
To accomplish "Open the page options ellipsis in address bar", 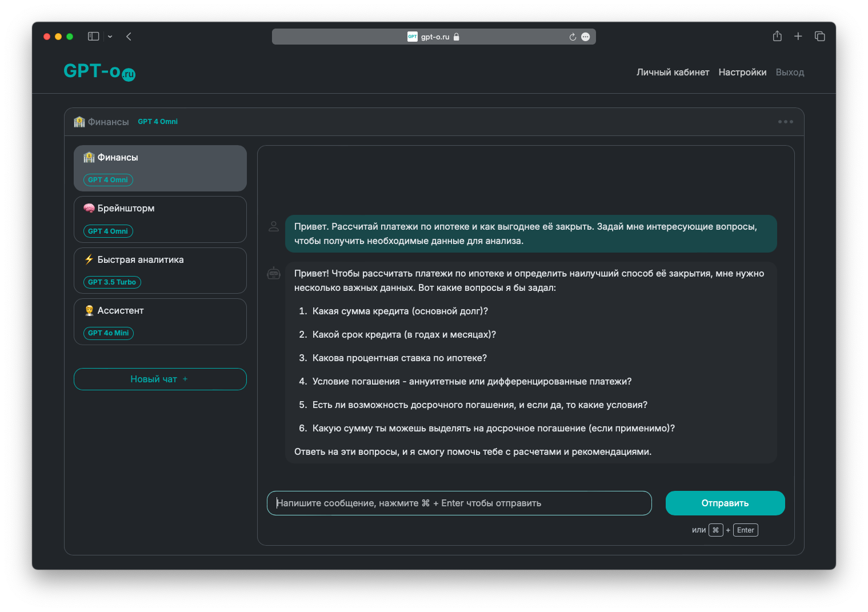I will pyautogui.click(x=586, y=37).
